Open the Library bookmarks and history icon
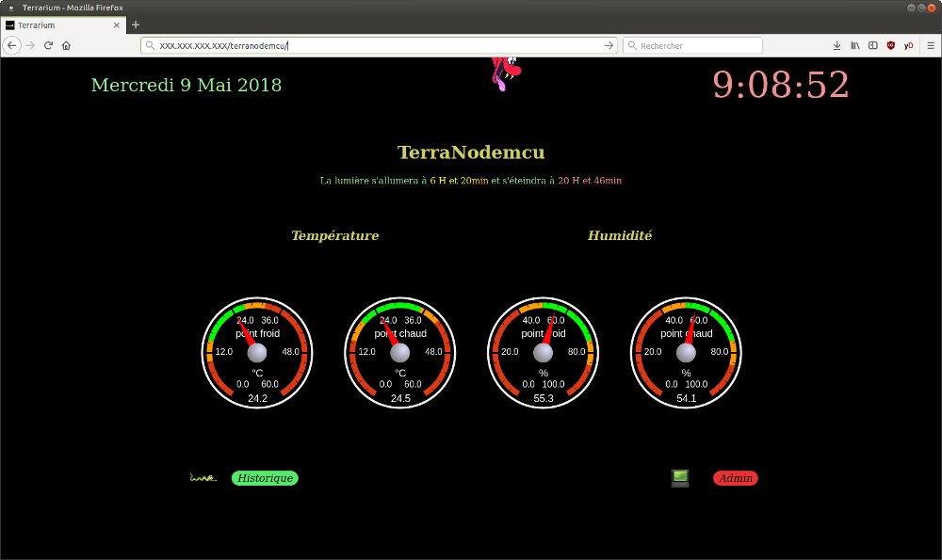942x560 pixels. click(x=855, y=45)
